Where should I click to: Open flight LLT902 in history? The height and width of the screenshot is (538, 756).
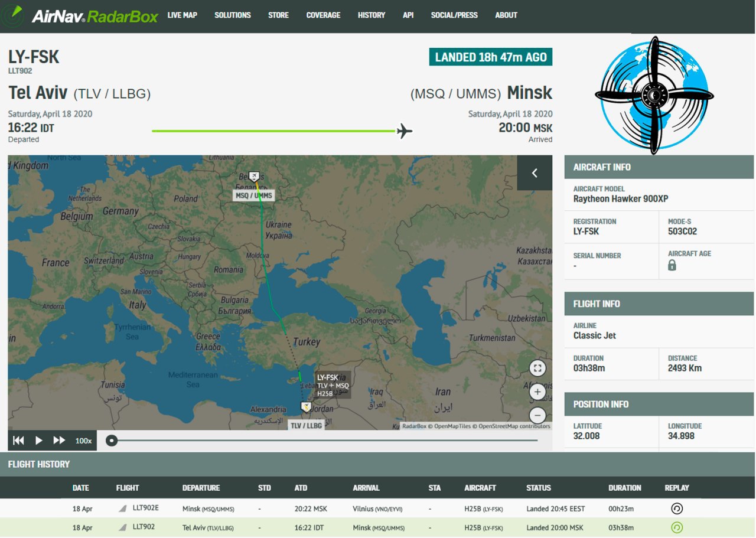pos(144,527)
